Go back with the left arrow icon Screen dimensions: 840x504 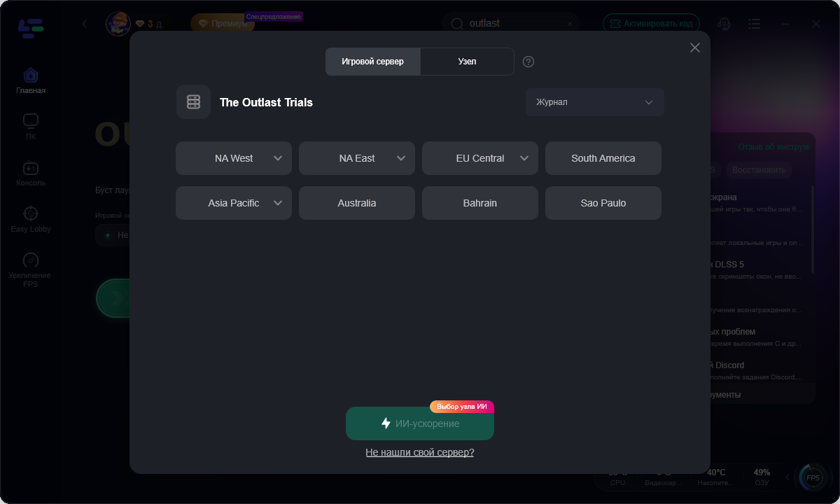coord(85,24)
